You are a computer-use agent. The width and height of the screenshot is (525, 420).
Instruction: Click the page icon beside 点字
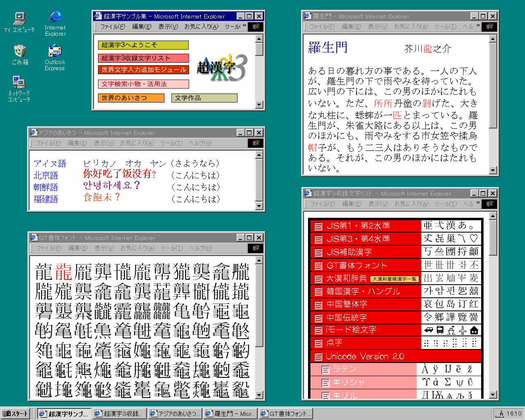click(x=318, y=343)
